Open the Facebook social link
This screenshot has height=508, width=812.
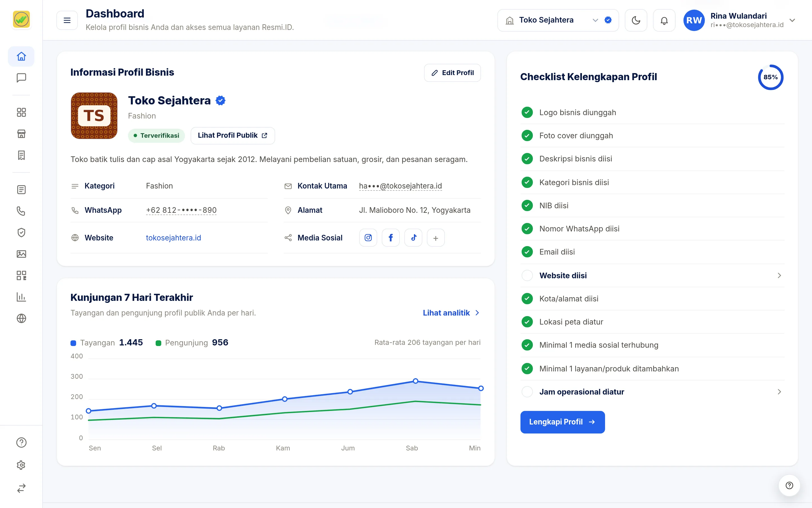(390, 238)
